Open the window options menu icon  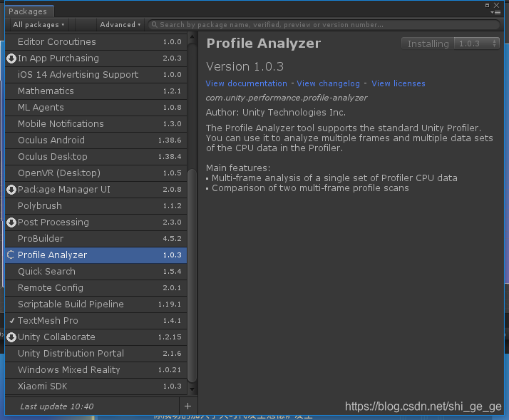click(x=495, y=12)
